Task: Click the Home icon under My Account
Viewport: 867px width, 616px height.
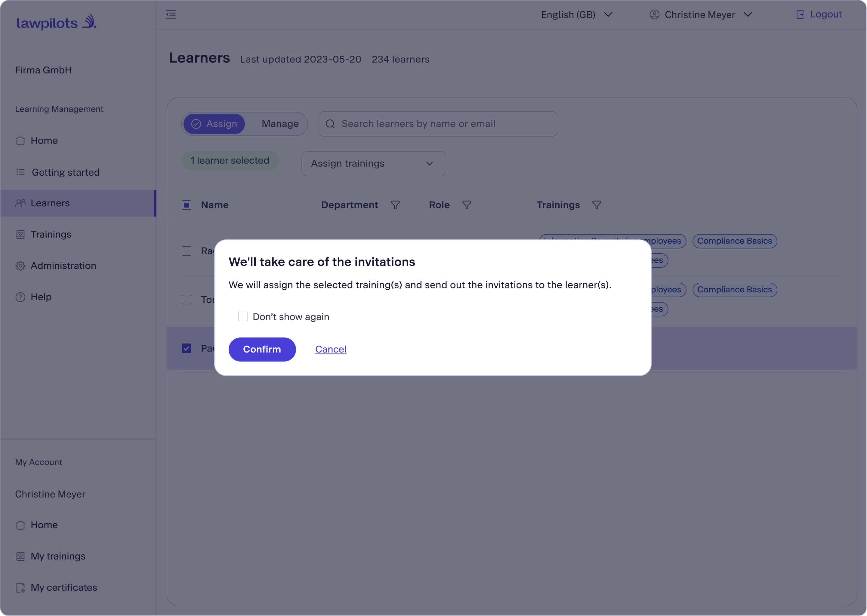Action: 20,525
